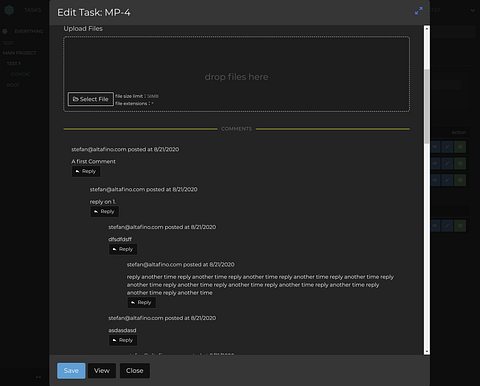Click the View button
The width and height of the screenshot is (480, 386).
click(x=102, y=371)
